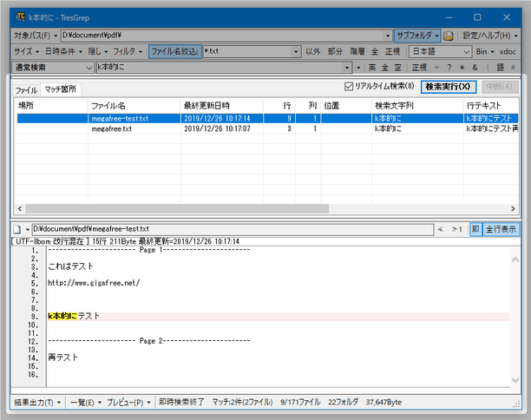
Task: Go to previous match arrow
Action: coord(441,229)
